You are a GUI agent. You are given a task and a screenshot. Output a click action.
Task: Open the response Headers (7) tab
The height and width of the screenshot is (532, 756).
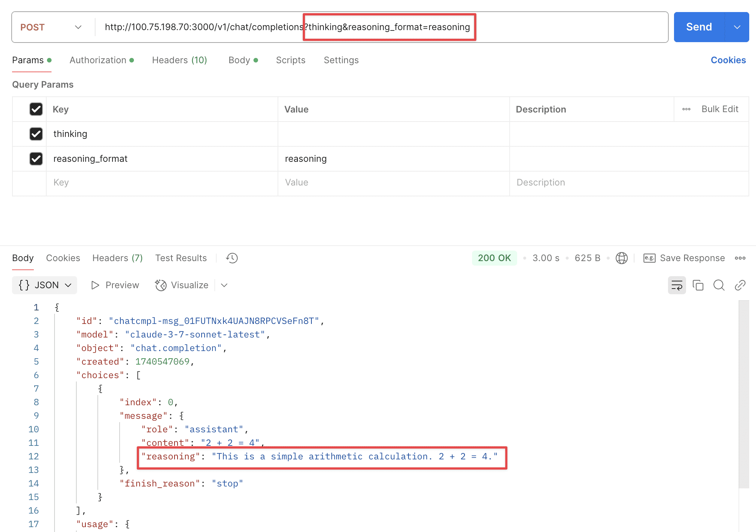click(x=117, y=258)
